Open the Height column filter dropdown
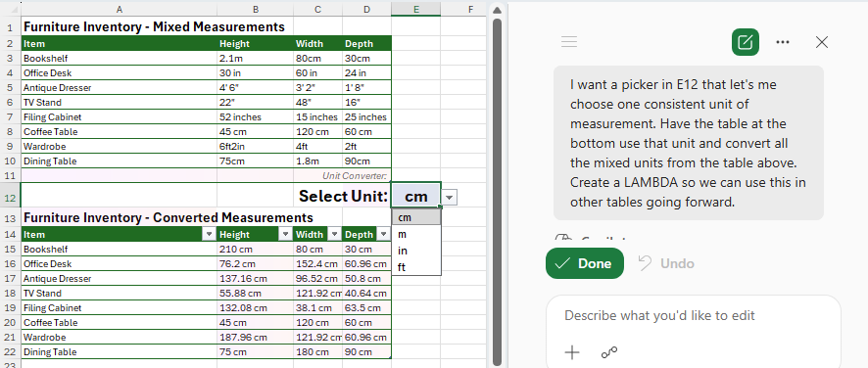Image resolution: width=868 pixels, height=368 pixels. point(285,235)
